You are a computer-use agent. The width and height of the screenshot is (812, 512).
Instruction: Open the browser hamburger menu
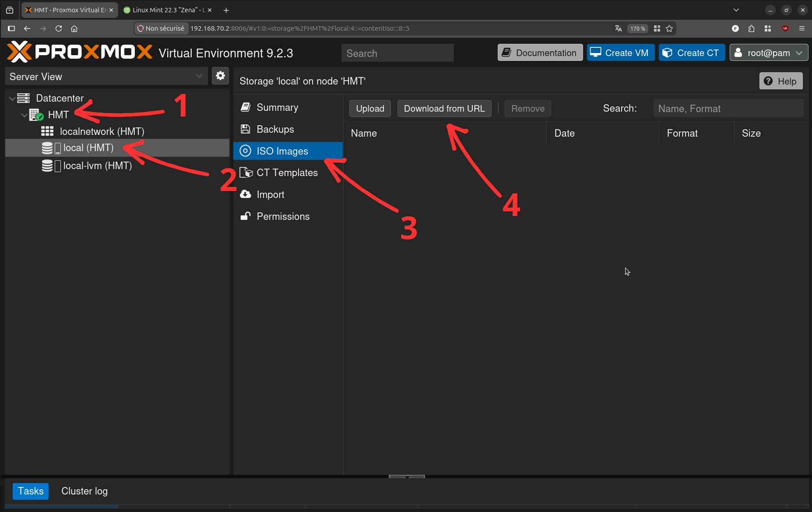point(802,28)
